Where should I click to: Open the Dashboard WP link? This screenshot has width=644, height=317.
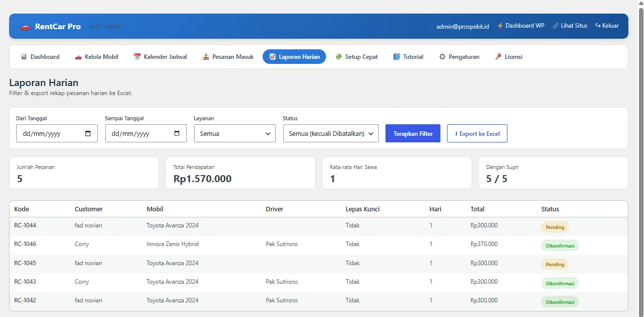[521, 26]
